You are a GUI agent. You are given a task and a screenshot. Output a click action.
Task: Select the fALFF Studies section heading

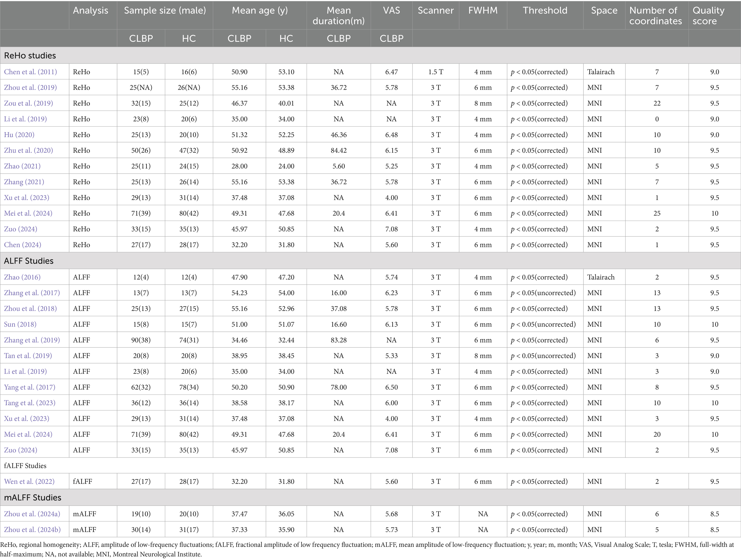[25, 465]
